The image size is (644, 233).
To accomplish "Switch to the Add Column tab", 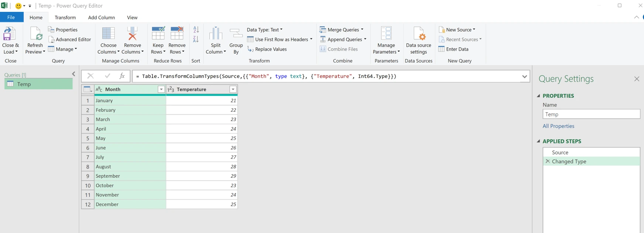I will tap(101, 17).
